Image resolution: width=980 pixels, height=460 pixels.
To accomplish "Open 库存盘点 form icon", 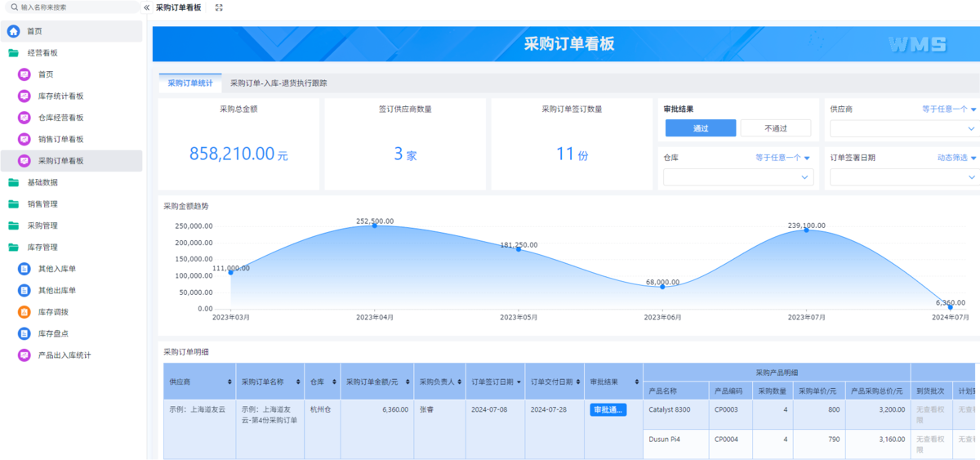I will pyautogui.click(x=24, y=333).
